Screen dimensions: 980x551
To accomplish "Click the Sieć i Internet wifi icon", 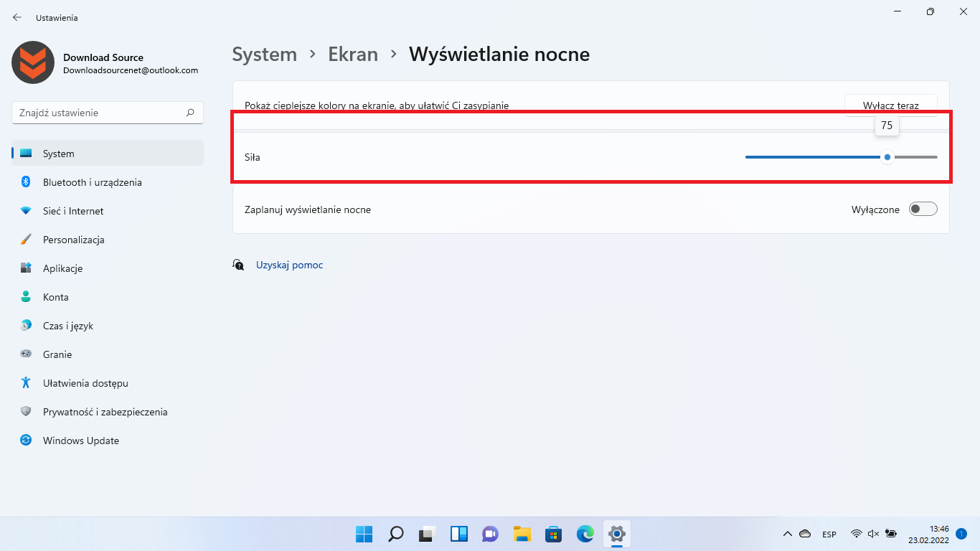I will click(x=26, y=211).
